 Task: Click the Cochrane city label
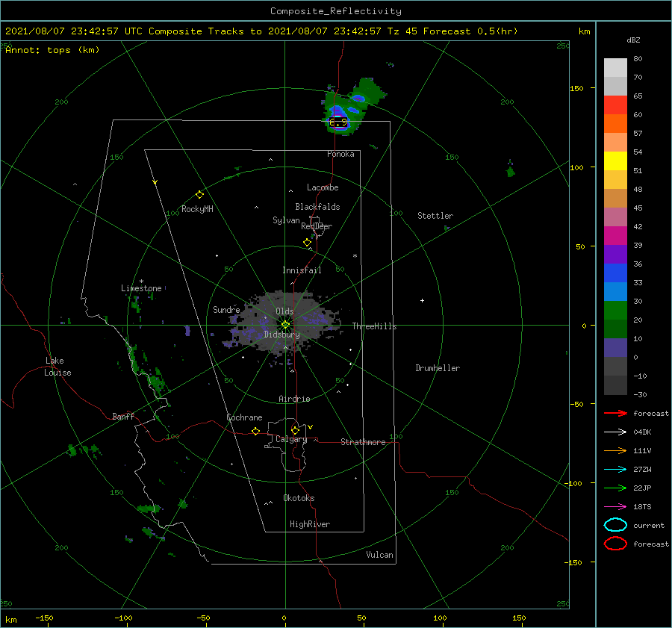pos(244,417)
